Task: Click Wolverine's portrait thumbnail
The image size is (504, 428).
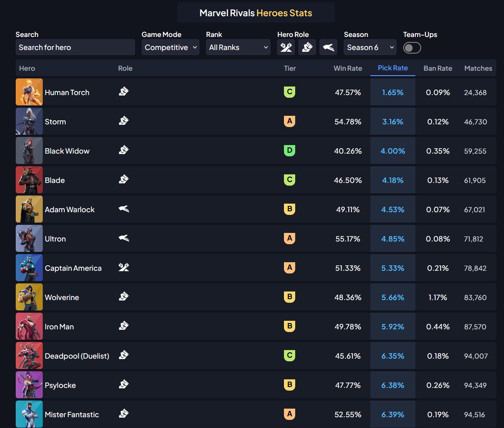Action: pyautogui.click(x=29, y=297)
